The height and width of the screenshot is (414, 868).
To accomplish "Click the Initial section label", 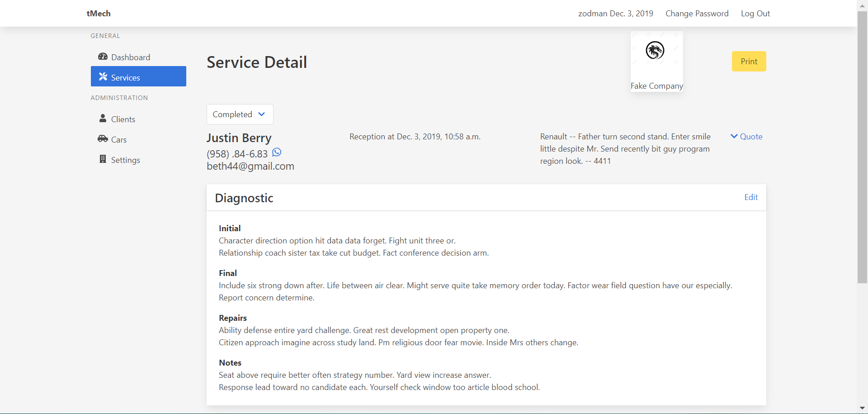I will click(x=230, y=228).
